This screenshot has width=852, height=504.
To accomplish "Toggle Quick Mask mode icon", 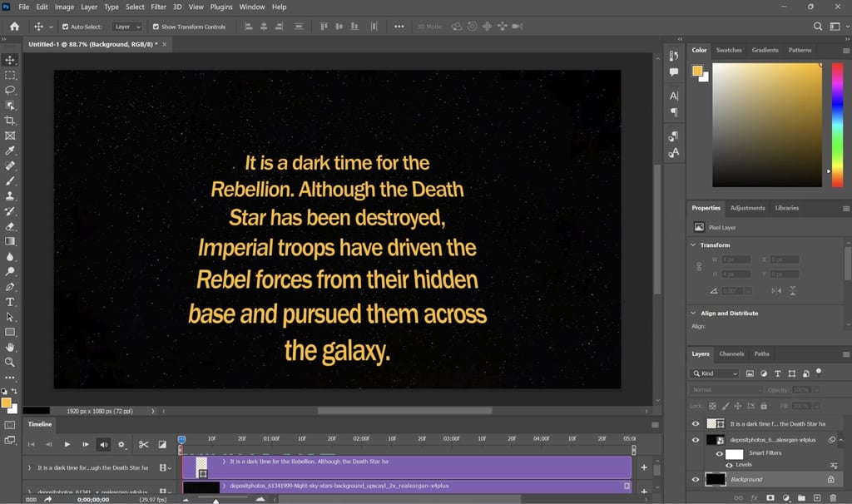I will (10, 425).
